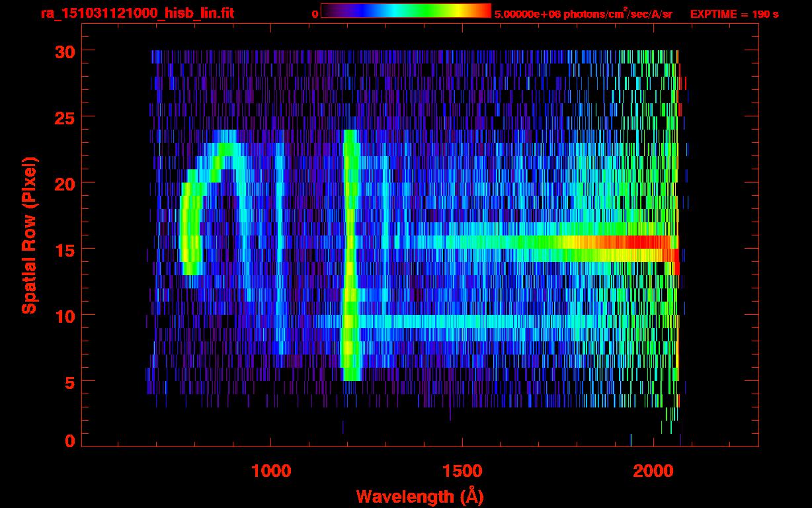Click the filename ra_151031121000_hisb_lin.fit title
Image resolution: width=812 pixels, height=508 pixels.
tap(138, 13)
